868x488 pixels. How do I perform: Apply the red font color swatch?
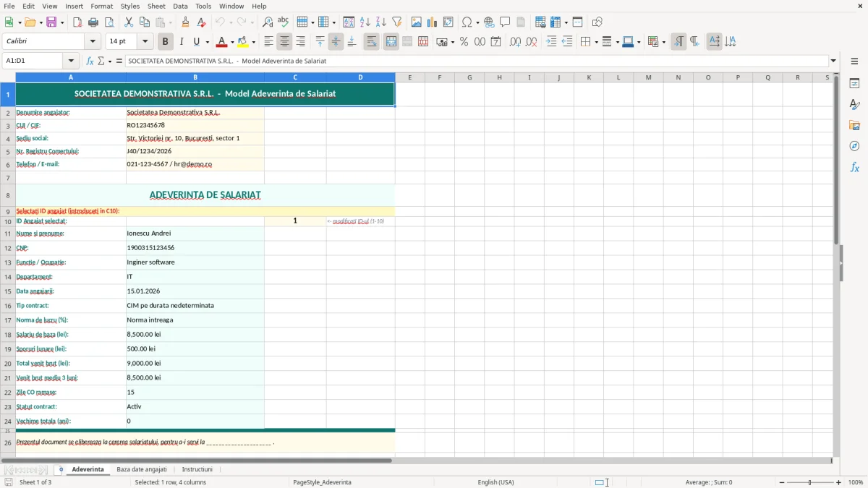coord(221,42)
